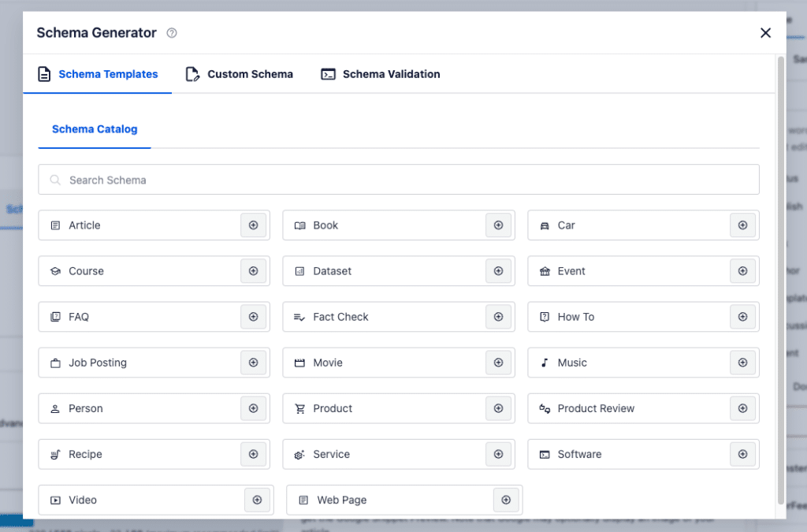Add FAQ schema using its plus icon
This screenshot has width=807, height=532.
pos(254,317)
